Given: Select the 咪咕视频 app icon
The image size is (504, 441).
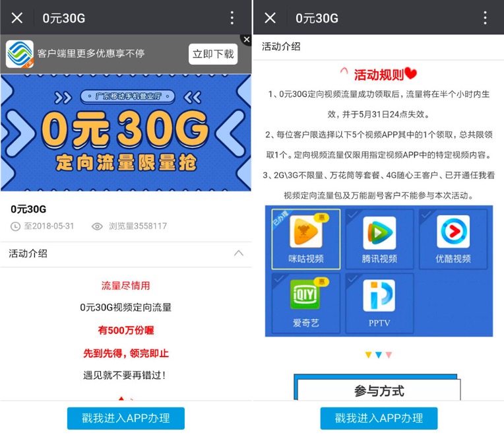Looking at the screenshot, I should (305, 232).
